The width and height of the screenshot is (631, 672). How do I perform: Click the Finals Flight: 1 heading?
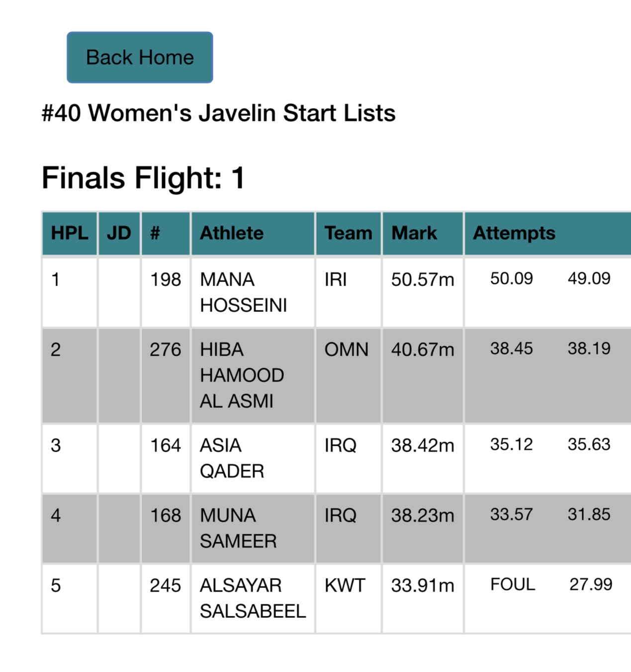coord(143,178)
